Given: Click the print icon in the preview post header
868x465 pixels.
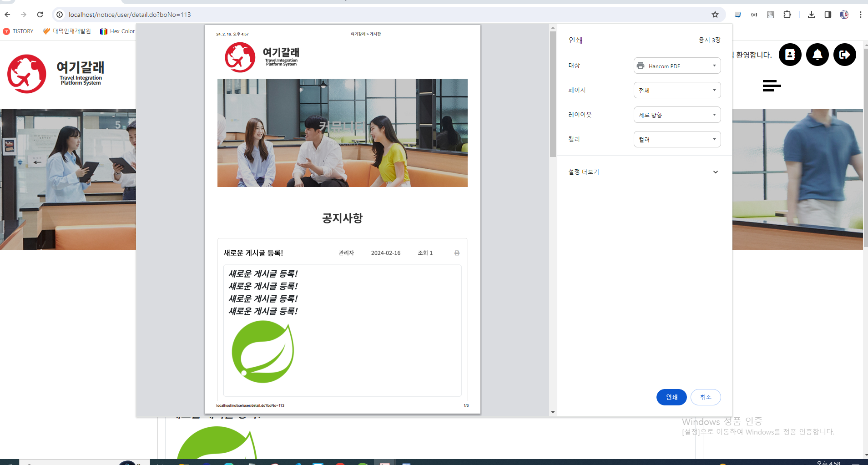Looking at the screenshot, I should [457, 253].
